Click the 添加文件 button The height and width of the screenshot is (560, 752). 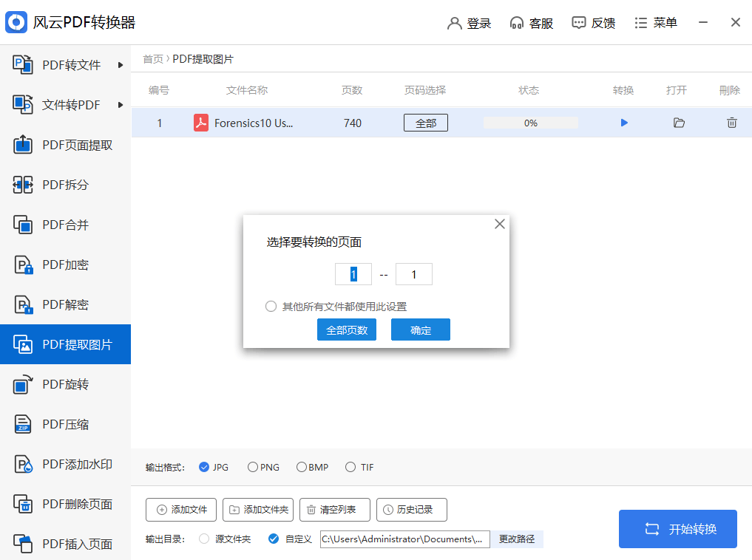(181, 510)
